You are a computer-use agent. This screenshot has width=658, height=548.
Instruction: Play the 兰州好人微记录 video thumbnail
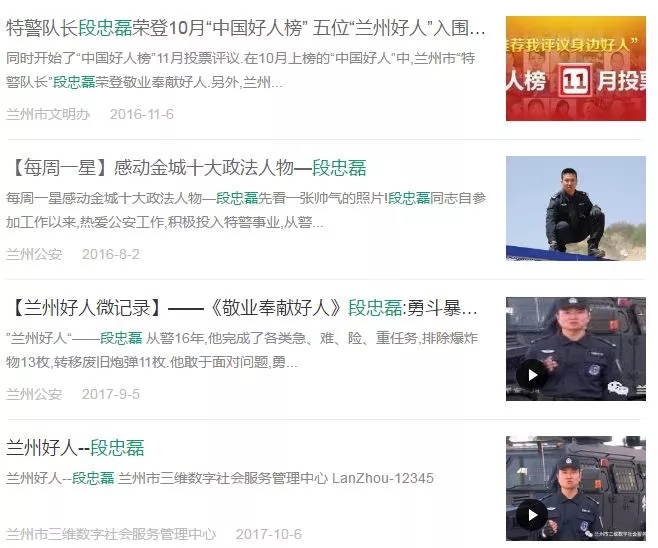click(x=533, y=375)
